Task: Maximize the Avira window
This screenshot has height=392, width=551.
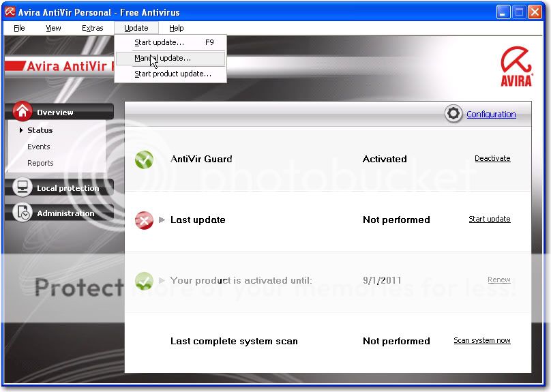Action: (x=519, y=12)
